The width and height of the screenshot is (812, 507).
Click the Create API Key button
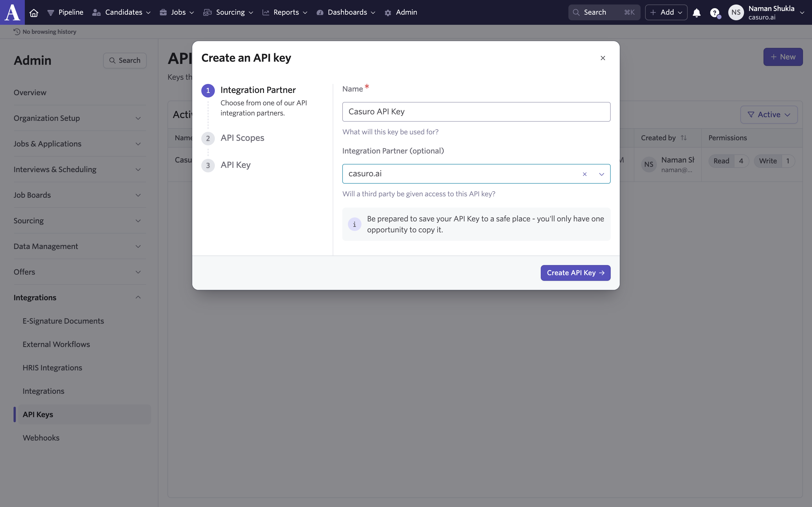pos(575,273)
